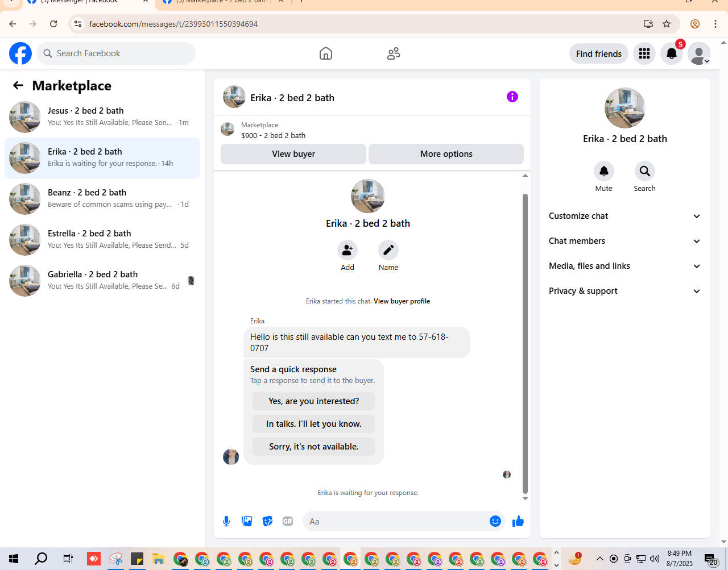
Task: Click the browser address bar URL
Action: [173, 24]
